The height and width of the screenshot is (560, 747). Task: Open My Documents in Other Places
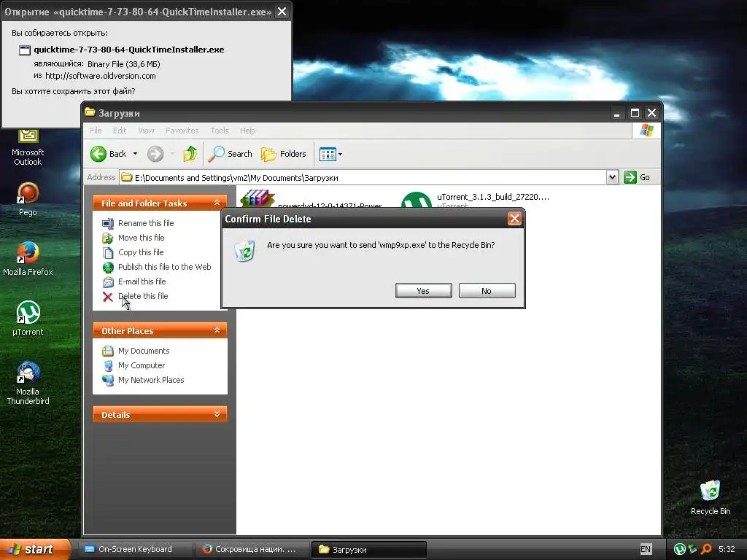coord(144,351)
